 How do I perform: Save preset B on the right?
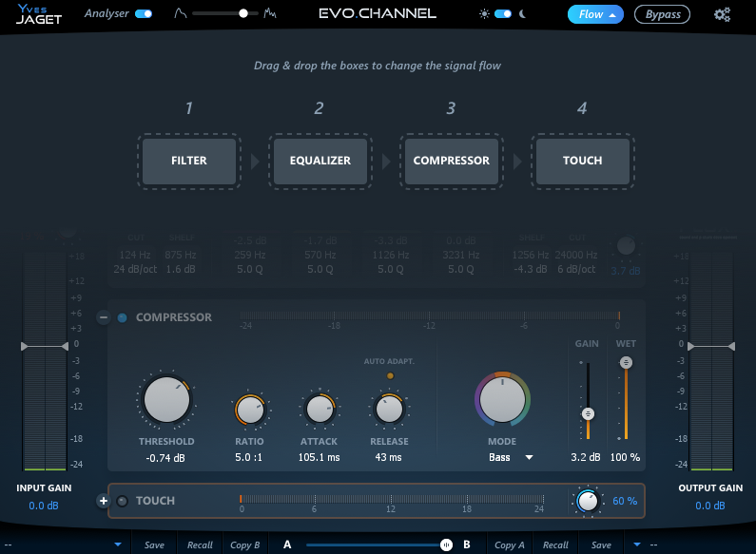601,544
